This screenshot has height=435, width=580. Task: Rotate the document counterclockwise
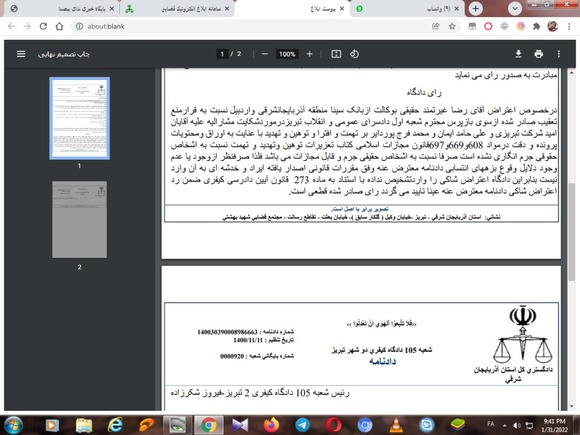coord(354,54)
